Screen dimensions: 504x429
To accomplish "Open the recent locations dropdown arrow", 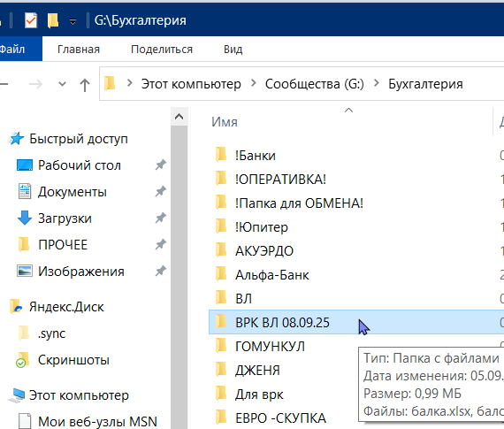I will coord(62,84).
